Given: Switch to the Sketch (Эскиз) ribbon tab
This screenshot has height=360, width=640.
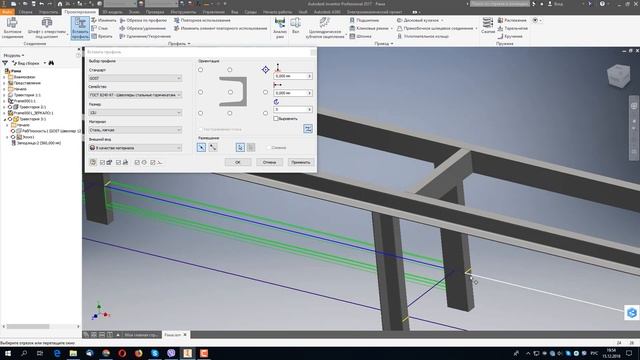Looking at the screenshot, I should coord(133,12).
